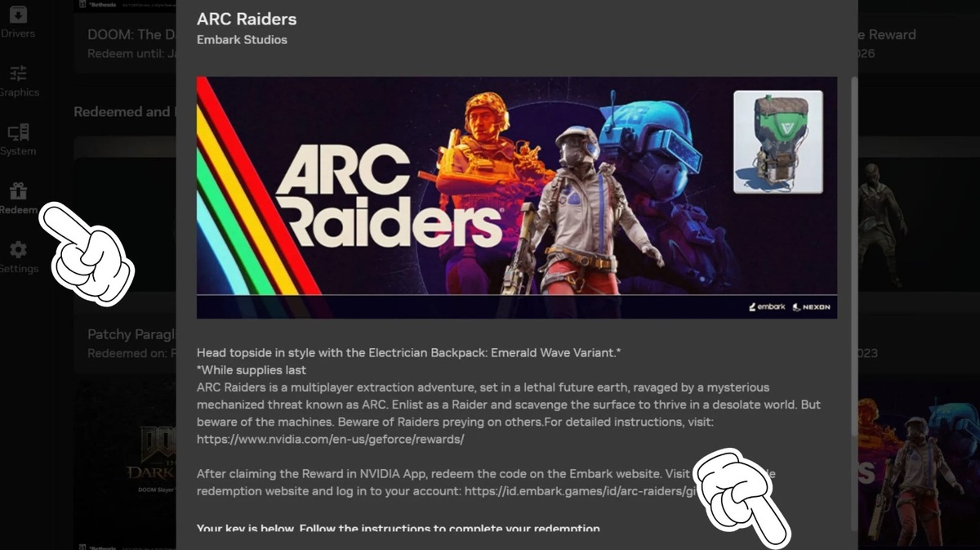The height and width of the screenshot is (550, 980).
Task: Open the Drivers section in the sidebar
Action: (x=18, y=23)
